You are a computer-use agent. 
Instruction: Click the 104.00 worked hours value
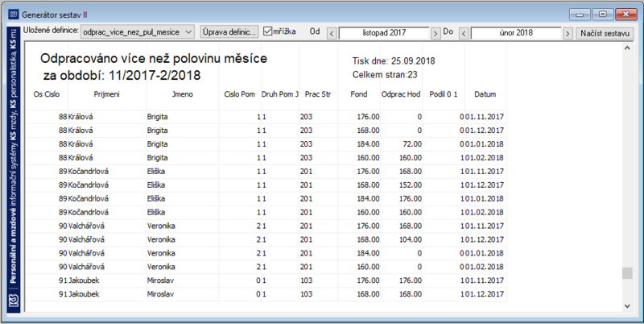pyautogui.click(x=411, y=239)
